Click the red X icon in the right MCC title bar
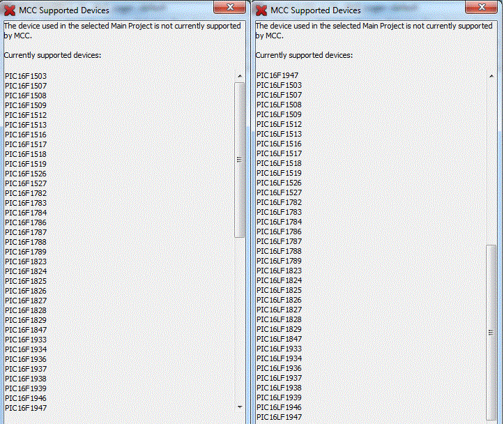The width and height of the screenshot is (504, 424). pos(261,10)
